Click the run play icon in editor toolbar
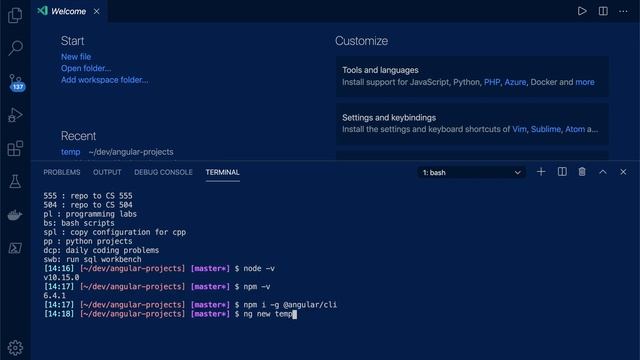This screenshot has height=360, width=640. pyautogui.click(x=582, y=11)
